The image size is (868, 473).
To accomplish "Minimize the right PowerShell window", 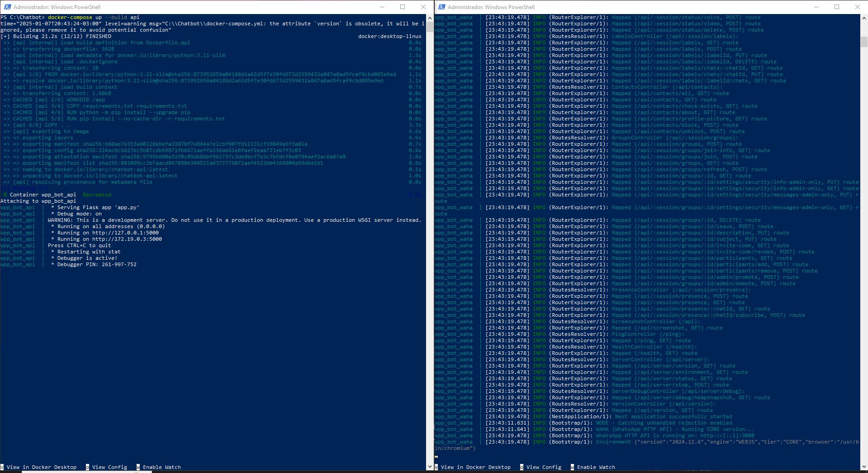I will [816, 7].
